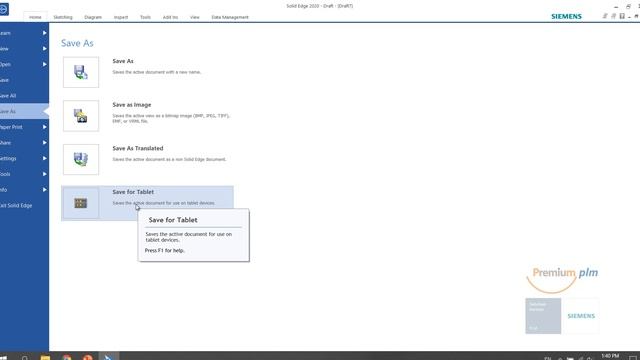
Task: Expand the Learn submenu arrow
Action: (44, 33)
